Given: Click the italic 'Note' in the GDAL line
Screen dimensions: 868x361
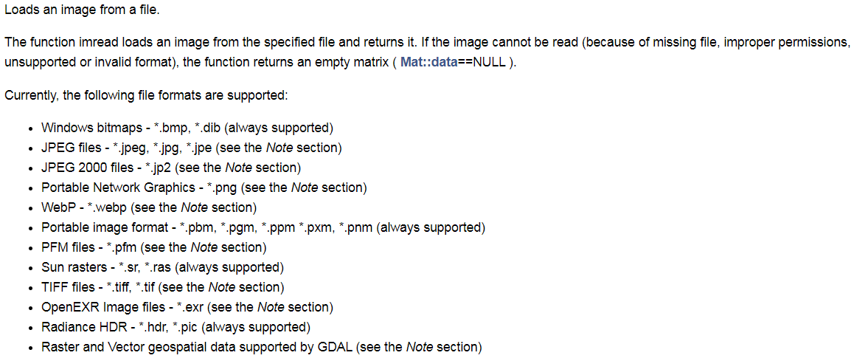Looking at the screenshot, I should 420,347.
